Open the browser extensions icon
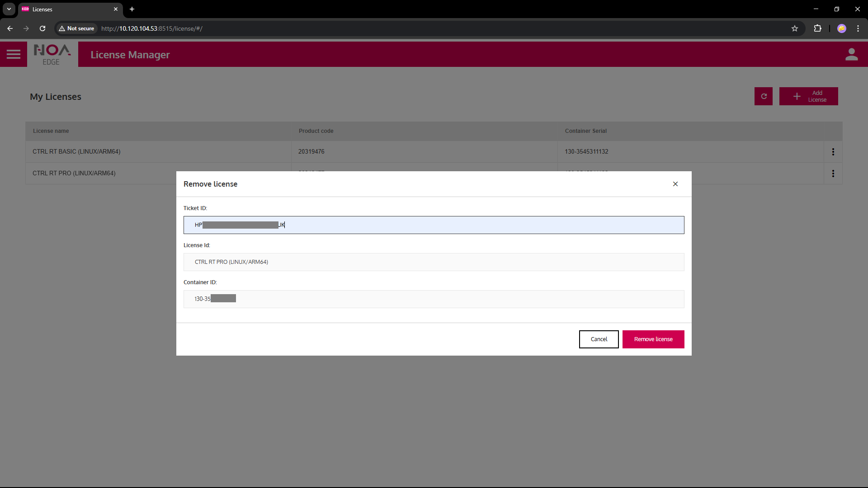 (817, 28)
